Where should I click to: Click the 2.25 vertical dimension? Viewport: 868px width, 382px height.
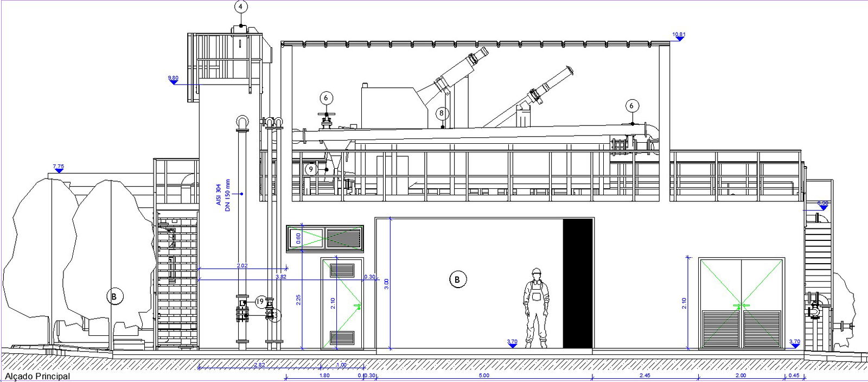[x=298, y=300]
